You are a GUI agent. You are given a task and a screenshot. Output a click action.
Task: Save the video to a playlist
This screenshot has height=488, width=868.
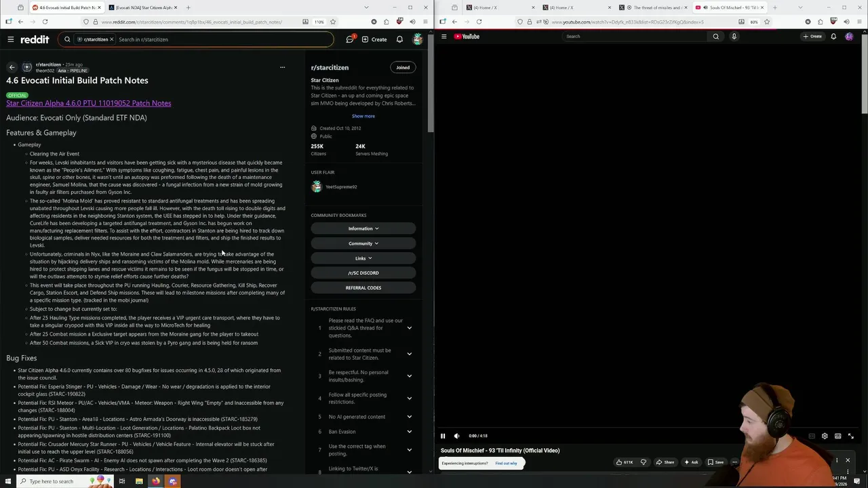715,462
